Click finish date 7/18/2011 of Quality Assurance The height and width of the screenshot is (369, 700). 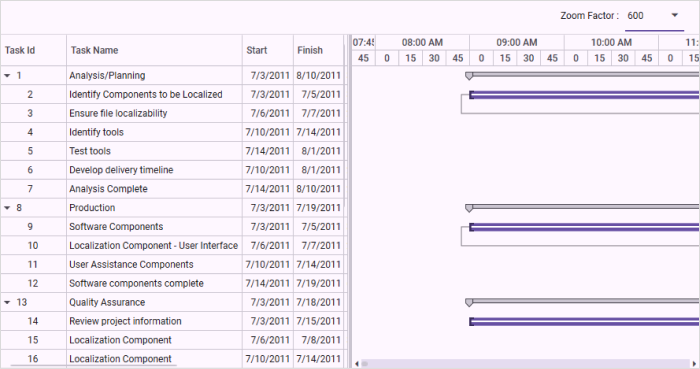[x=318, y=303]
